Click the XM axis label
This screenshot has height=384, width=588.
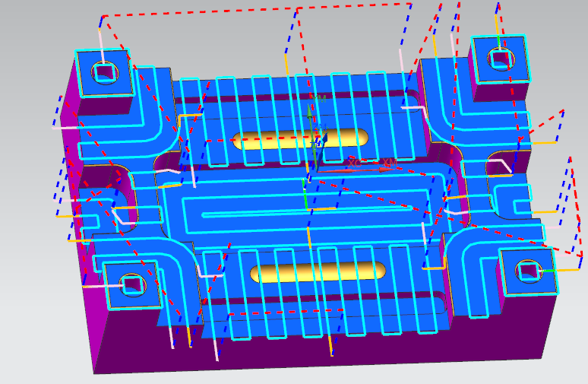click(x=390, y=163)
